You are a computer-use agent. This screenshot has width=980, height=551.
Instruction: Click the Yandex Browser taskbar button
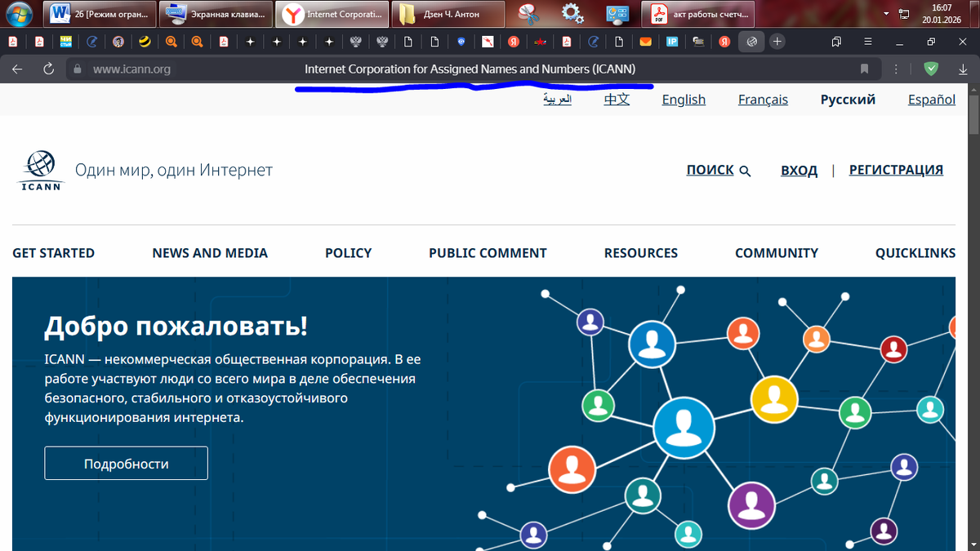coord(332,14)
